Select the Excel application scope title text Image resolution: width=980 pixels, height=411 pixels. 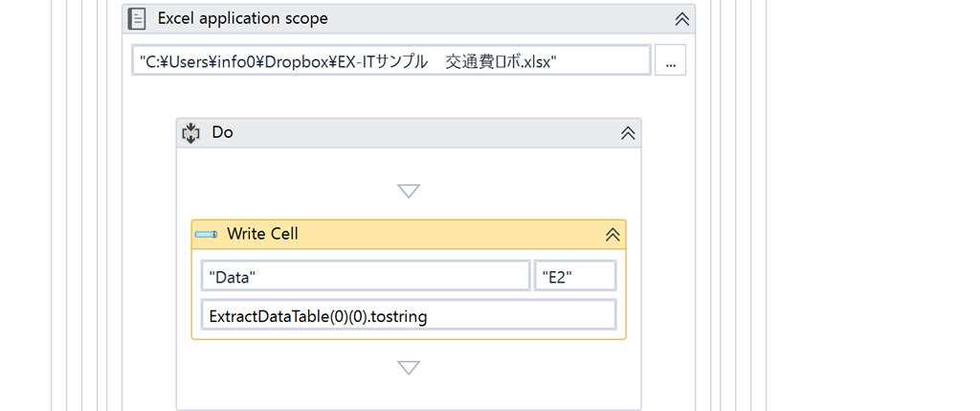click(242, 19)
